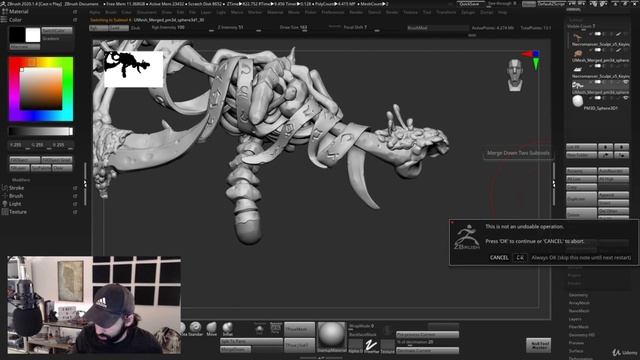This screenshot has height=360, width=640.
Task: Open the Preferences menu
Action: pyautogui.click(x=333, y=13)
